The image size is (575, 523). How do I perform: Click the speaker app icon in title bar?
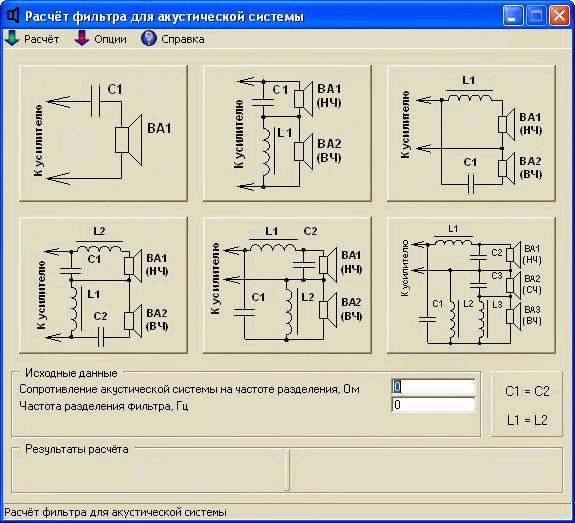pos(13,15)
